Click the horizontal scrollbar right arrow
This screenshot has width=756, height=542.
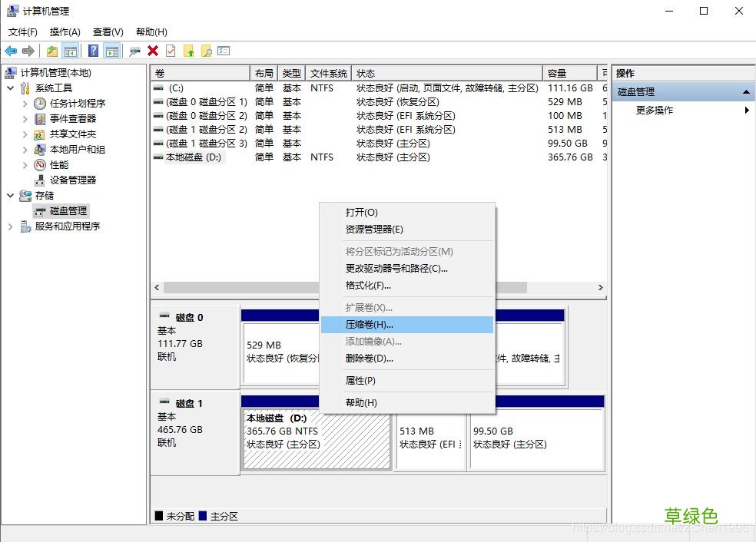pyautogui.click(x=601, y=288)
